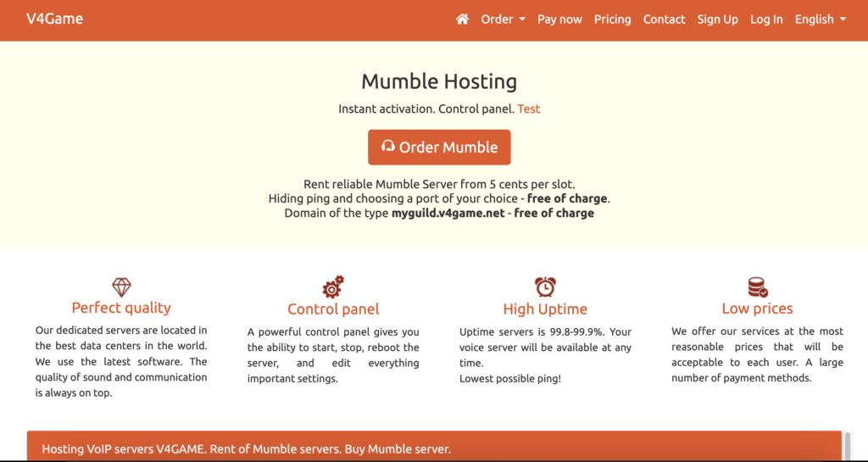Open the English language dropdown
Viewport: 868px width, 462px height.
click(x=820, y=19)
